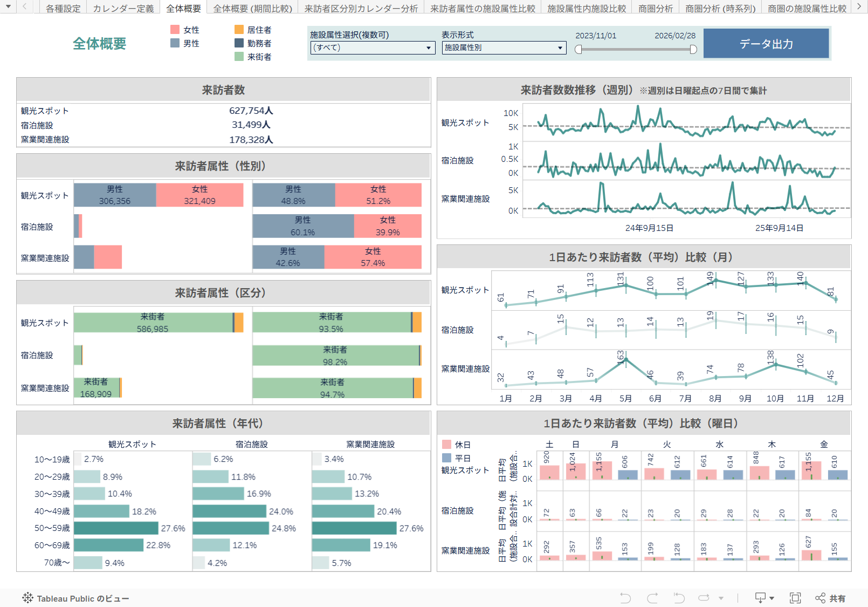Click the Tableau Public logo icon
This screenshot has width=868, height=607.
(27, 598)
